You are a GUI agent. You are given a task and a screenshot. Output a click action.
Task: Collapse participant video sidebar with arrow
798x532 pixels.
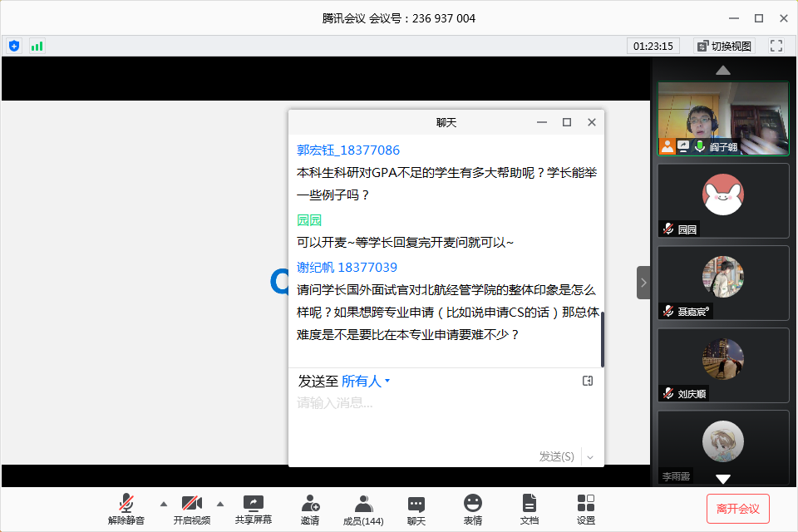(643, 283)
